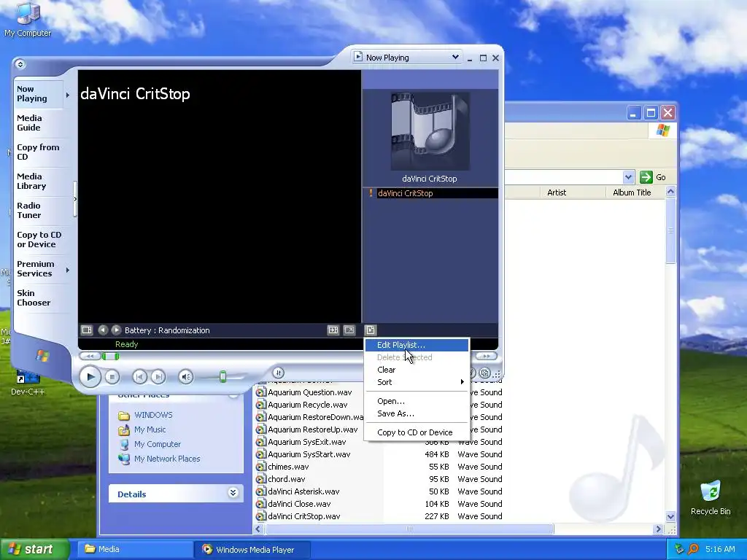Screen dimensions: 747x560
Task: Open the address bar dropdown in Media window
Action: point(628,177)
